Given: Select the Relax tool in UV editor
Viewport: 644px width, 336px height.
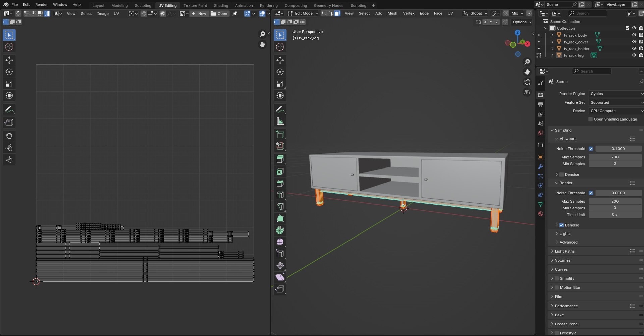Looking at the screenshot, I should pos(9,148).
